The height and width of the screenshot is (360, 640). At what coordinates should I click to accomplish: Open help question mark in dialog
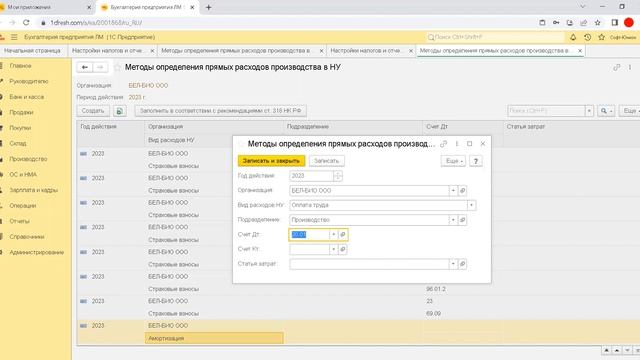point(476,161)
